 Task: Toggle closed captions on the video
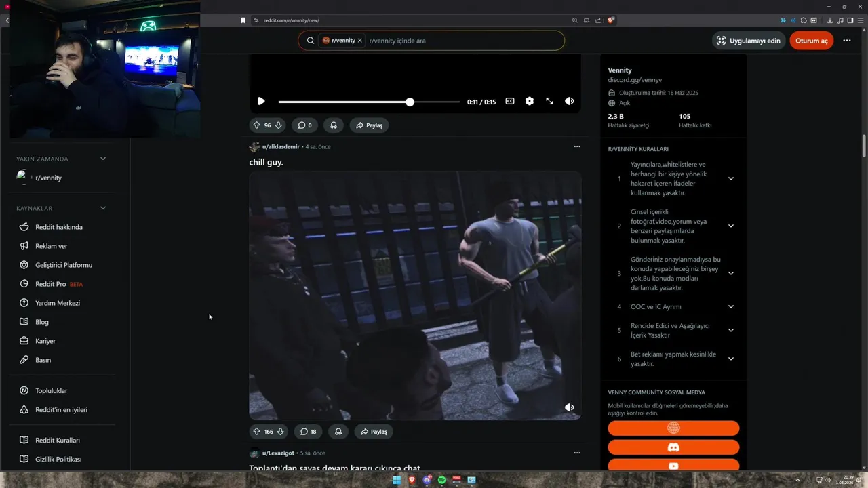510,102
